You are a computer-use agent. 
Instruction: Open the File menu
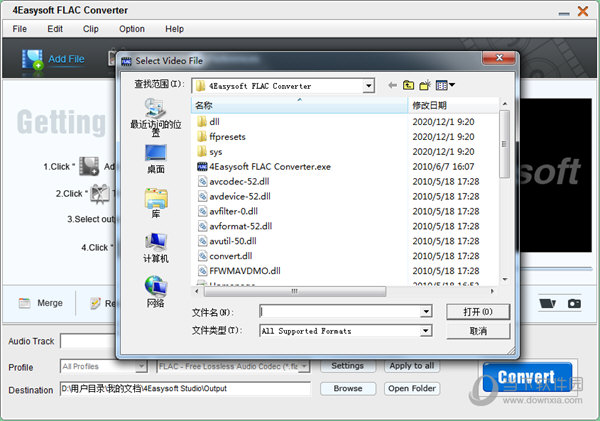coord(20,29)
